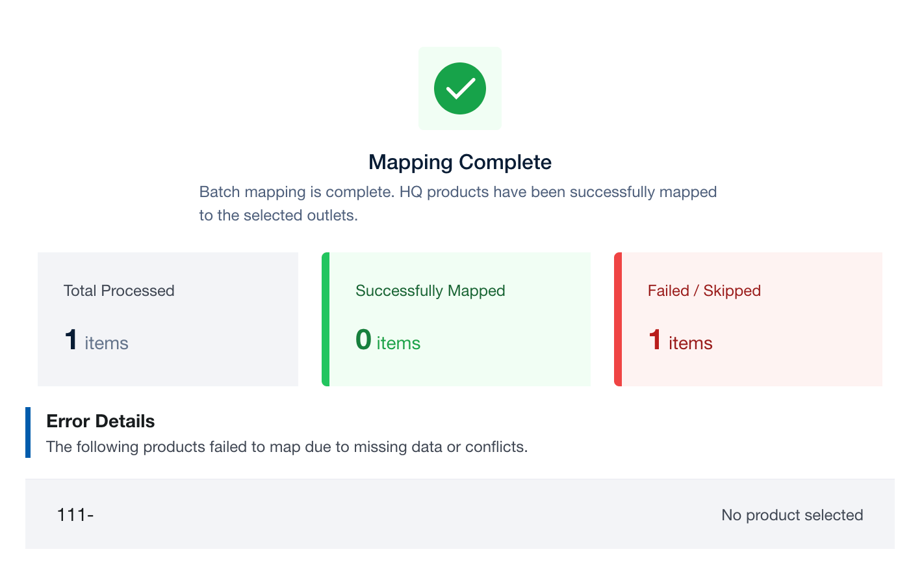Click the Total Processed count of 1
The image size is (924, 571).
71,340
